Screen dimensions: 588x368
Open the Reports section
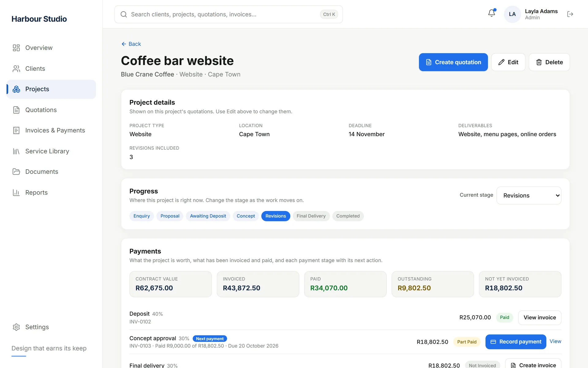pos(51,193)
